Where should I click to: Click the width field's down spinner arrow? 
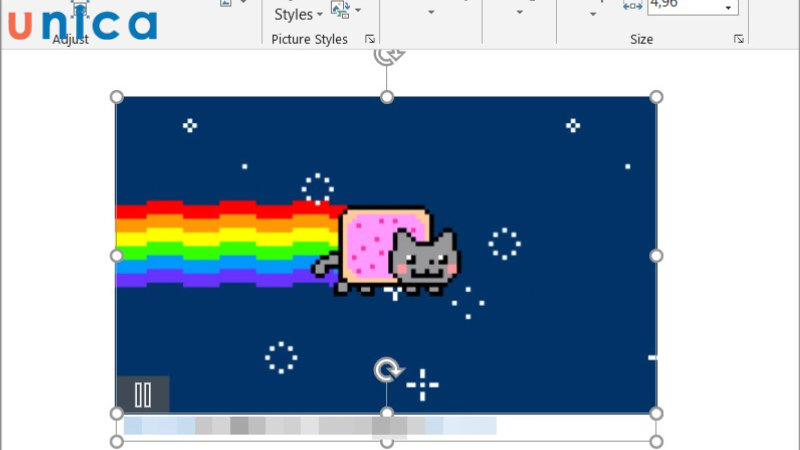[x=728, y=9]
